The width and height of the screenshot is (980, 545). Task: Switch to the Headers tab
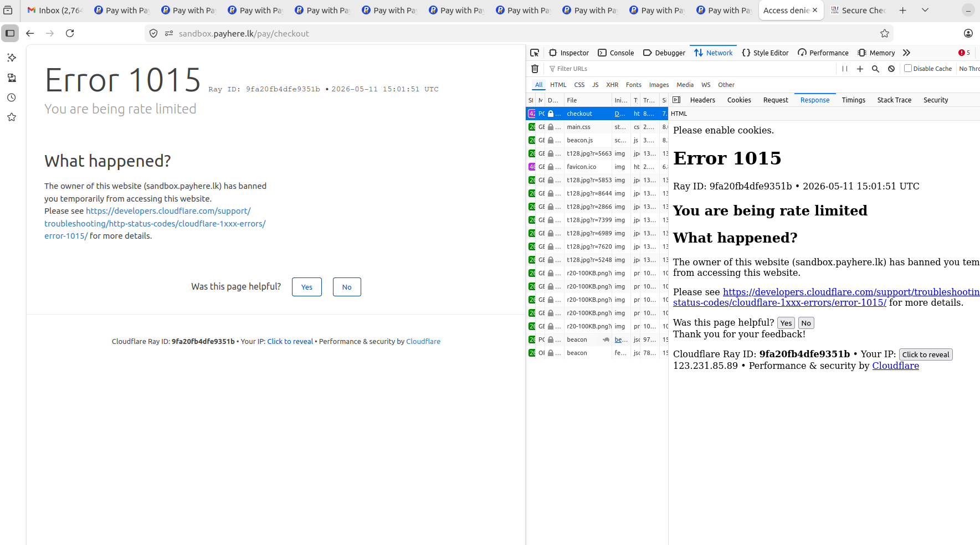click(x=702, y=100)
